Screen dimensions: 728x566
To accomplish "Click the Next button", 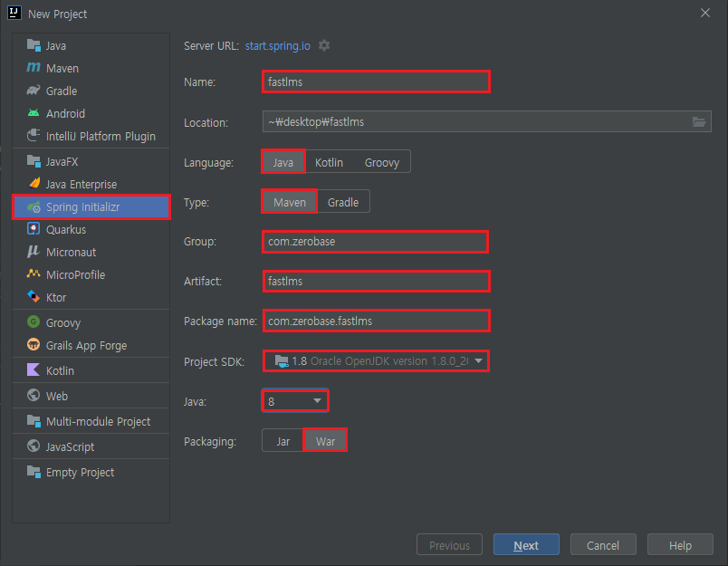I will click(x=526, y=545).
